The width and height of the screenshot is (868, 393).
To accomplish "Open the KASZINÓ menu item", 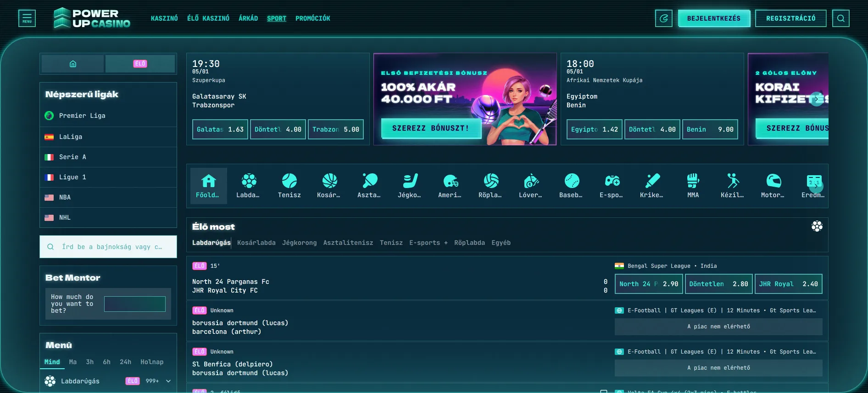I will [164, 18].
